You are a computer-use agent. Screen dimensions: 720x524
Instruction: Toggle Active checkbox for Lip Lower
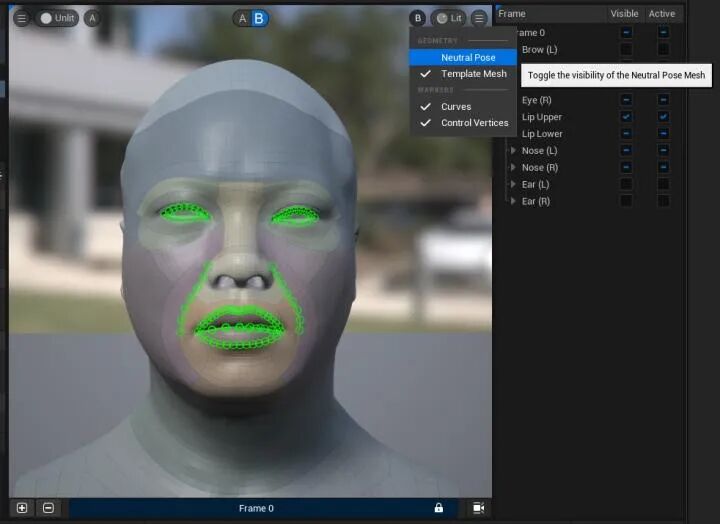pos(663,134)
